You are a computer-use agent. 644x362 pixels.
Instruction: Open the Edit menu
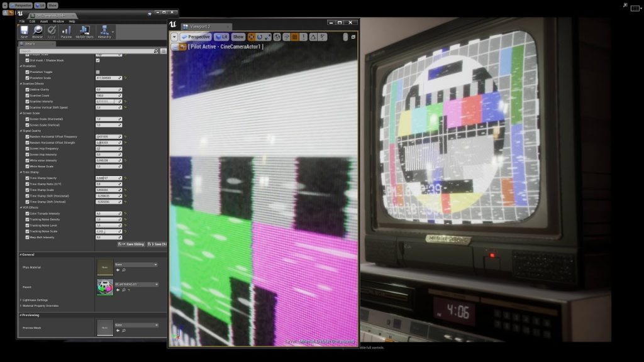pyautogui.click(x=32, y=21)
